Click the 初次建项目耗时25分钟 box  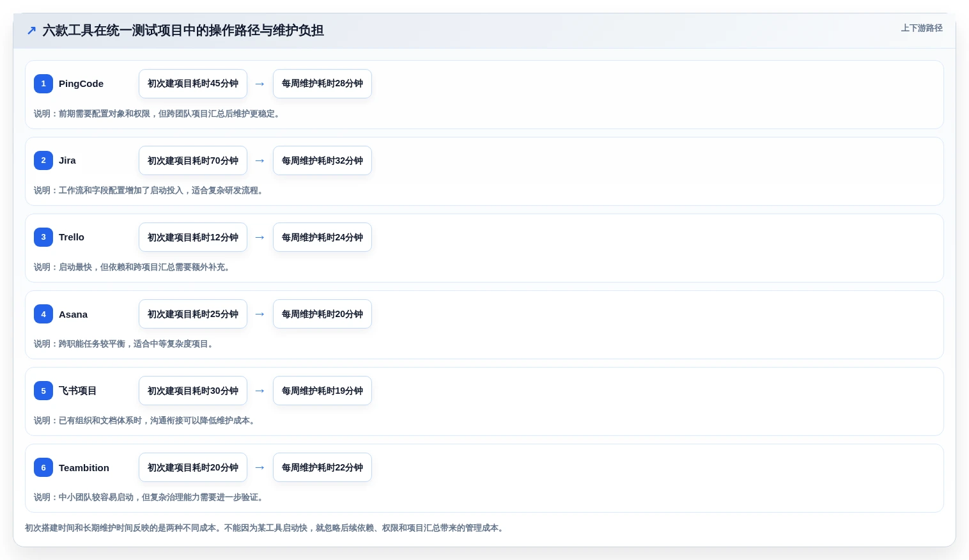[193, 314]
